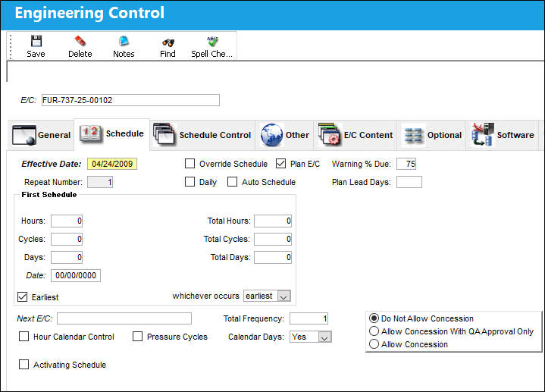The height and width of the screenshot is (392, 545).
Task: Click the E/C number input field
Action: [130, 100]
